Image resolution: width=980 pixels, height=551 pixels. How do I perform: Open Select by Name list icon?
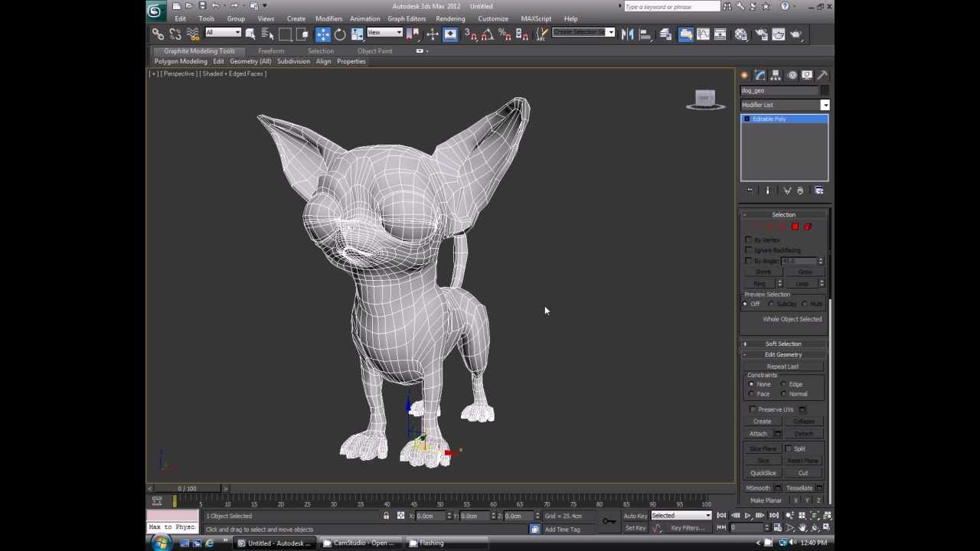[x=267, y=34]
